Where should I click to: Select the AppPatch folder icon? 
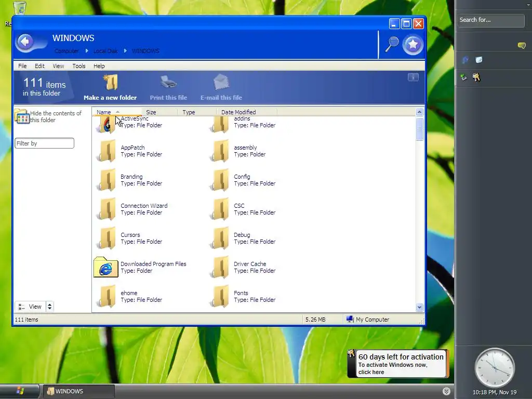point(107,151)
